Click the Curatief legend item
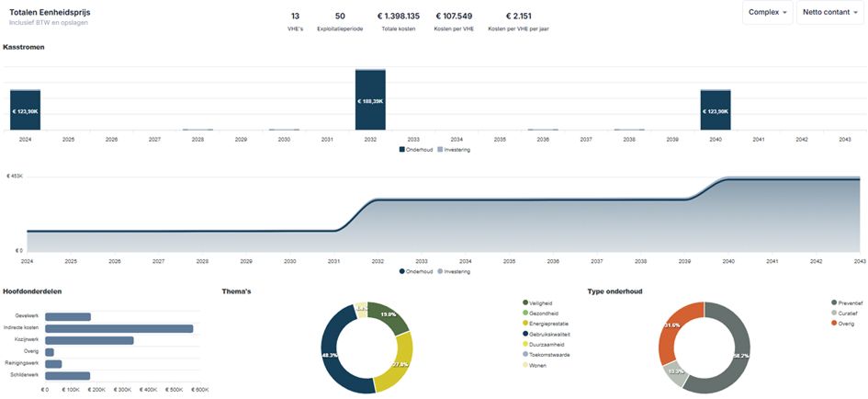The image size is (868, 399). coord(851,313)
